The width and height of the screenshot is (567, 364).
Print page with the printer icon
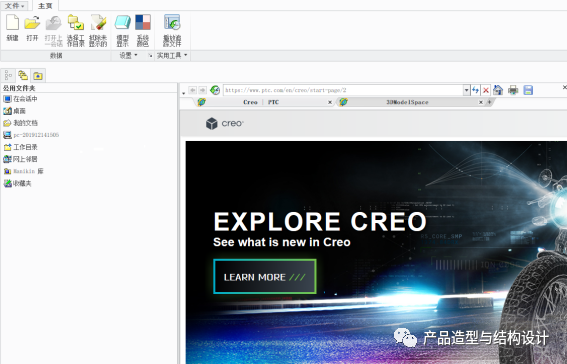click(513, 90)
